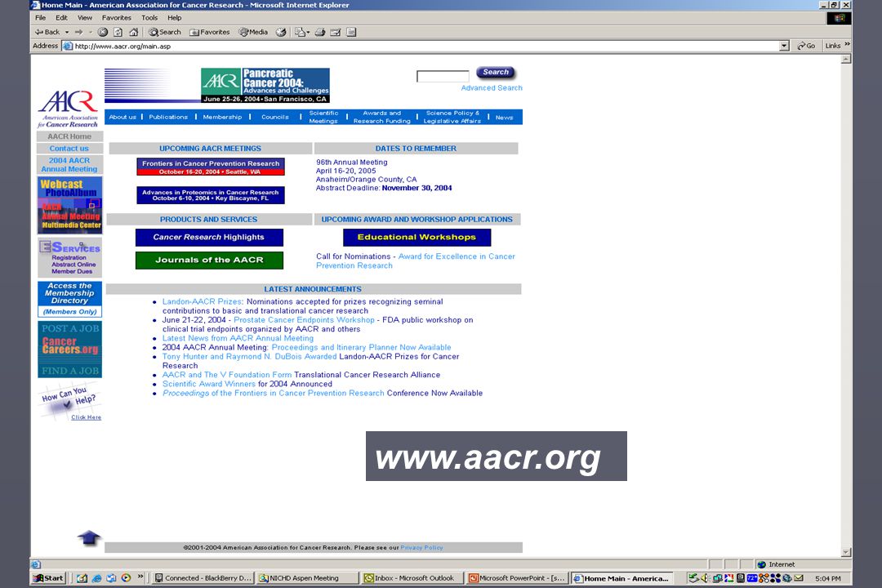Click the Go button

(806, 46)
